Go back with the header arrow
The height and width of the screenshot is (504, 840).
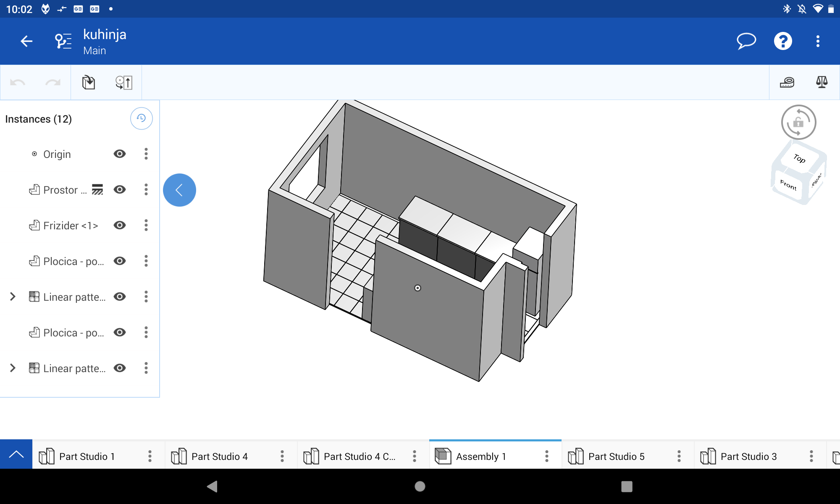[x=26, y=41]
